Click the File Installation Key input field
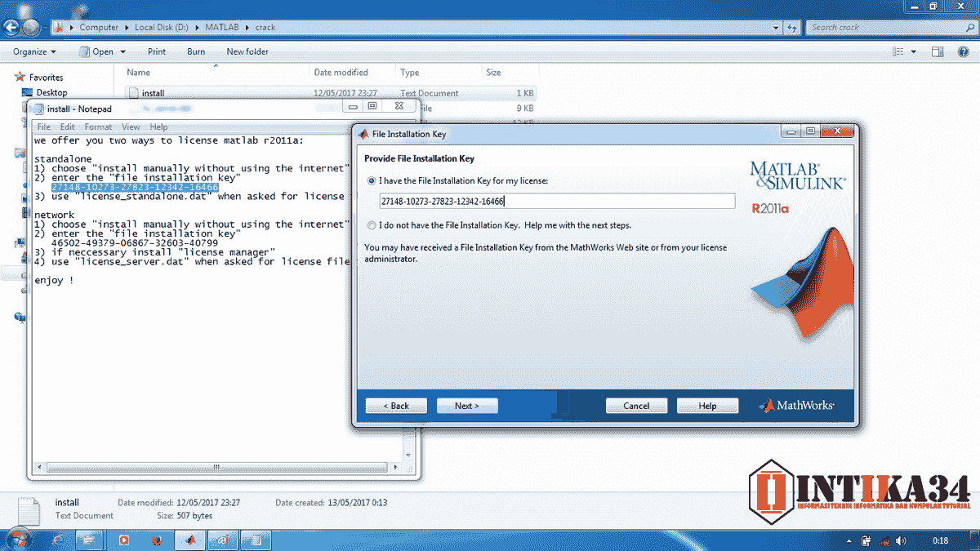980x551 pixels. 557,202
